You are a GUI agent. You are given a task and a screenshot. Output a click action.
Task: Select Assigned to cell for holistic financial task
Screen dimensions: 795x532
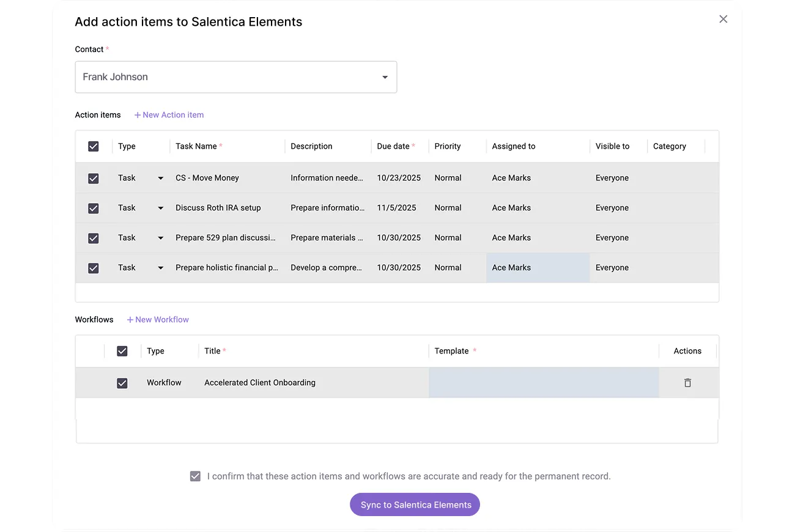pyautogui.click(x=538, y=268)
